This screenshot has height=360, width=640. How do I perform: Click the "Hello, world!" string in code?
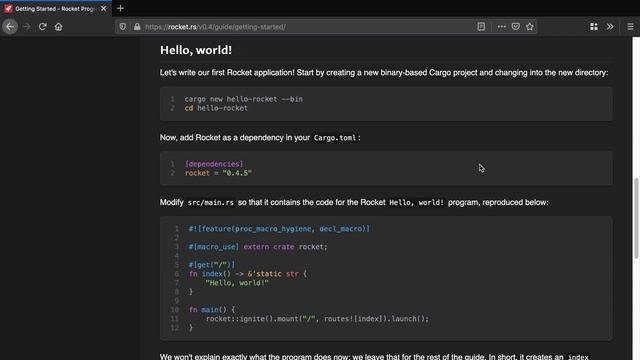pyautogui.click(x=237, y=283)
